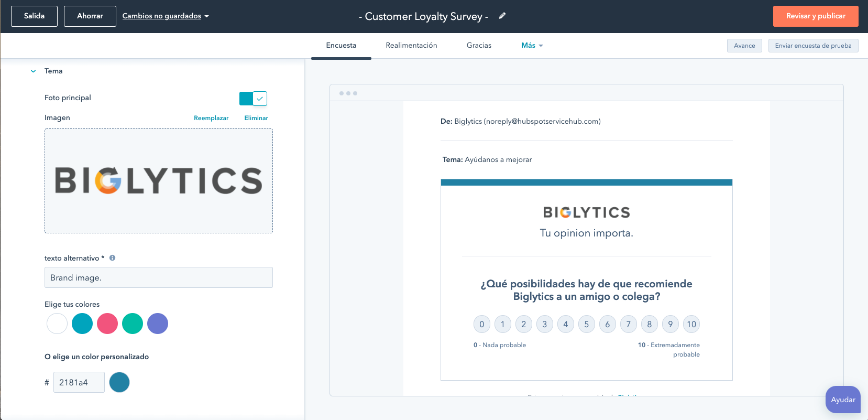Select the white color swatch
Image resolution: width=868 pixels, height=420 pixels.
(57, 324)
